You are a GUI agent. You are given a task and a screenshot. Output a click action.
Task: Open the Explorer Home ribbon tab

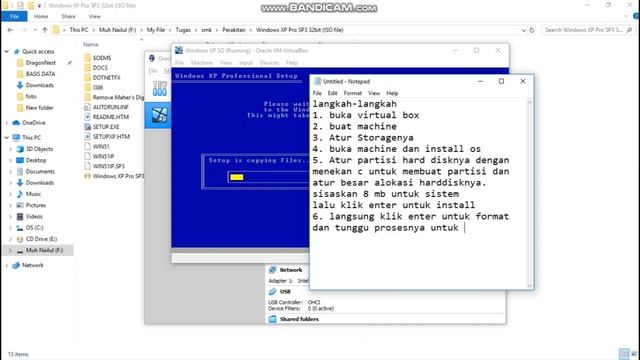pos(41,16)
